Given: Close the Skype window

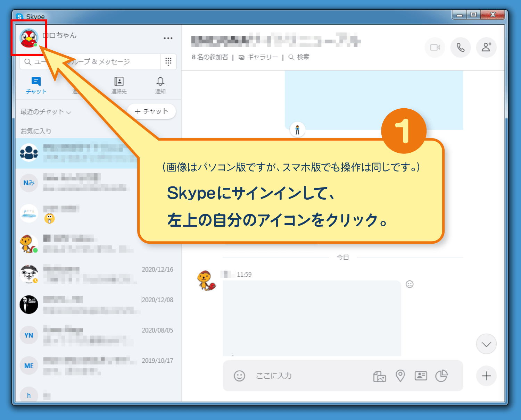Looking at the screenshot, I should click(x=493, y=15).
